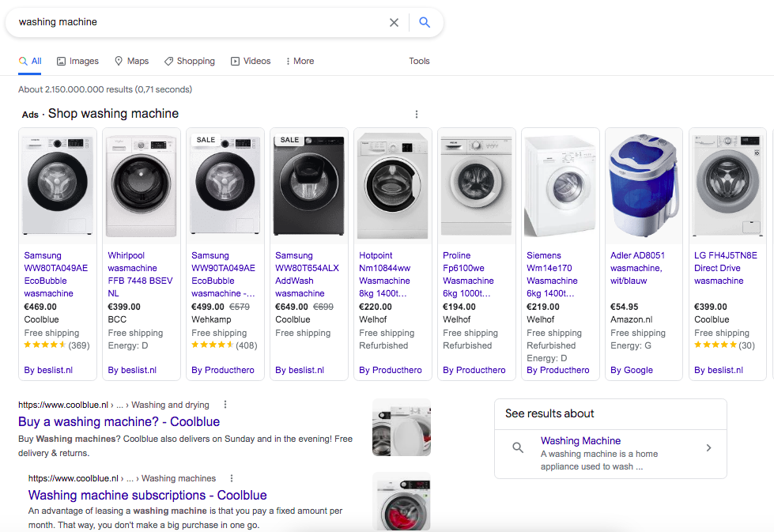
Task: Select the All results tab
Action: (30, 61)
